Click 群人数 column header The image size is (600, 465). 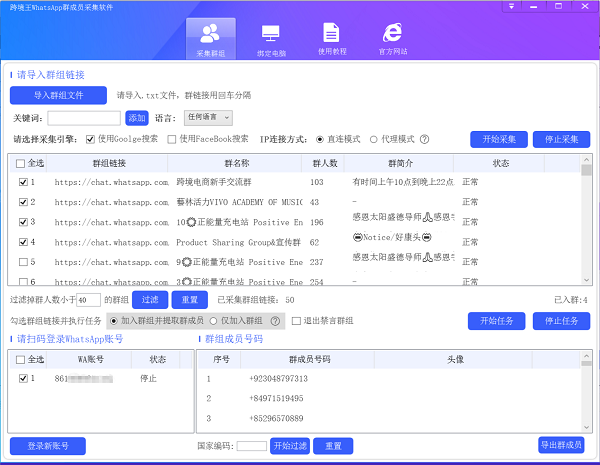tap(325, 163)
